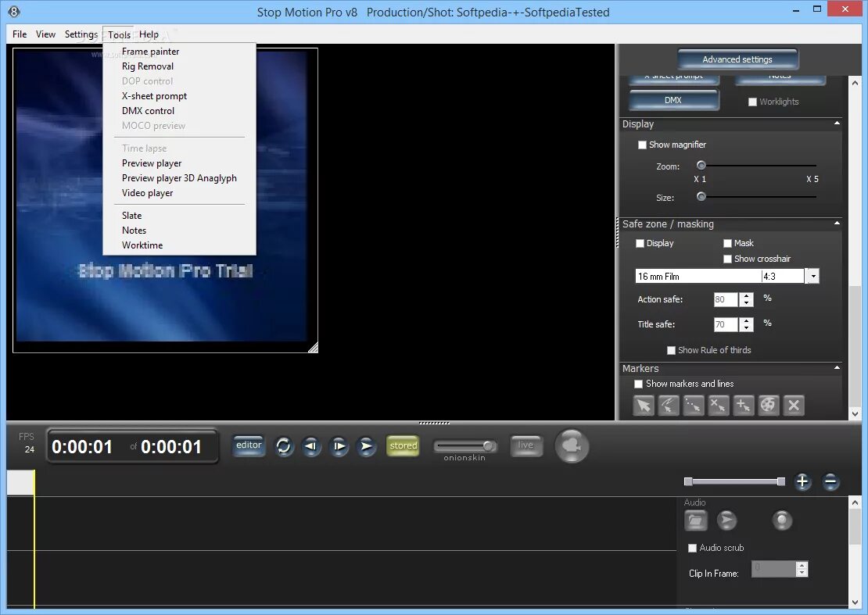The width and height of the screenshot is (868, 615).
Task: Play the audio track
Action: [726, 520]
